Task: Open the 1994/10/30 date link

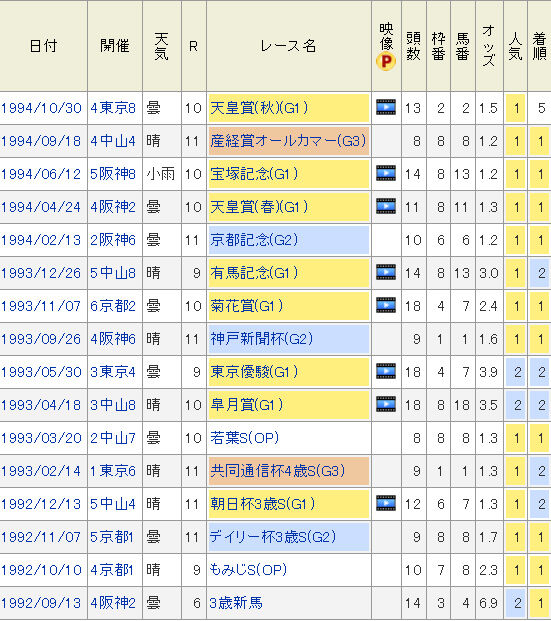Action: [x=41, y=108]
